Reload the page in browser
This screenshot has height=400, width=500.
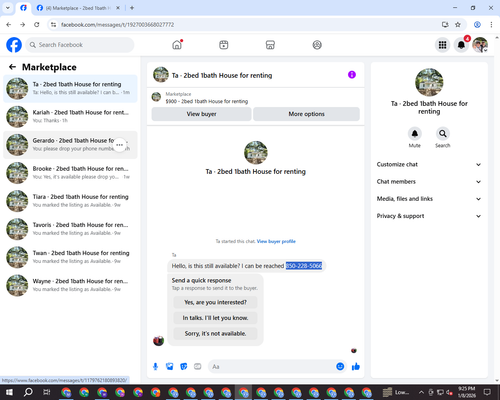click(x=37, y=24)
